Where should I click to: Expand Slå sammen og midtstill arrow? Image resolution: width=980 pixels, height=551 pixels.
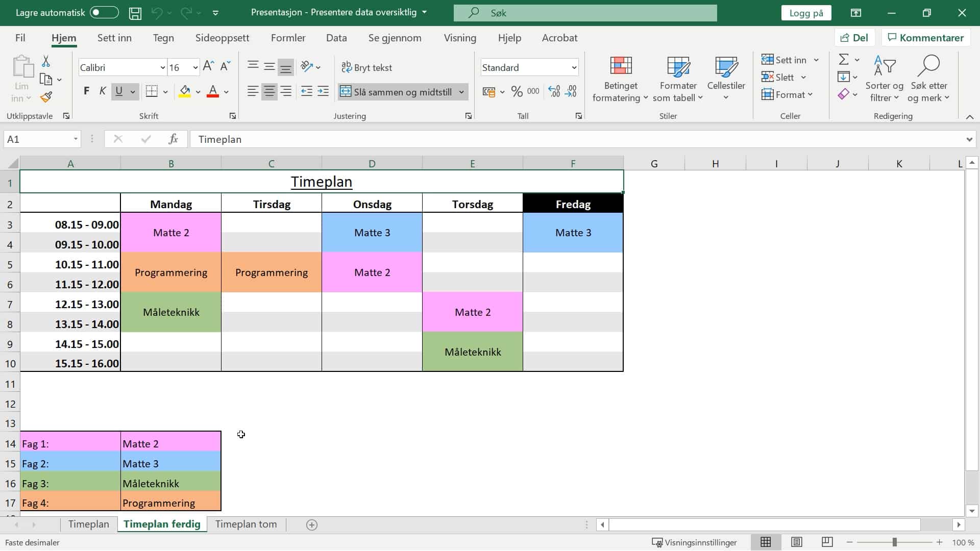[461, 92]
